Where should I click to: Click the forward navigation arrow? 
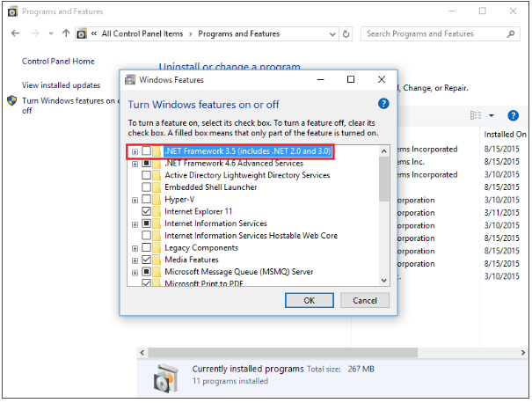click(35, 33)
